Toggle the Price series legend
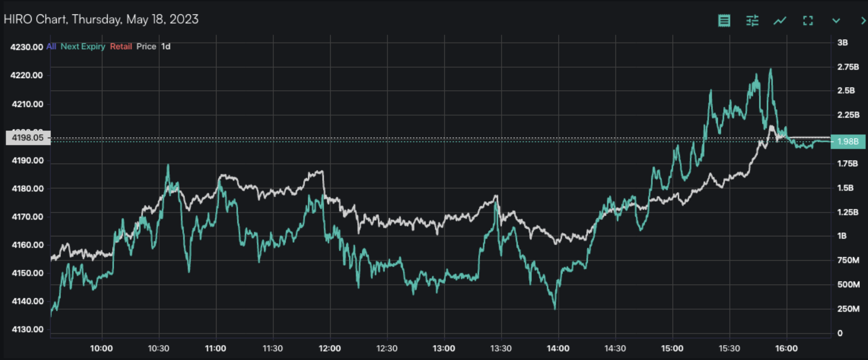This screenshot has width=868, height=360. click(146, 46)
